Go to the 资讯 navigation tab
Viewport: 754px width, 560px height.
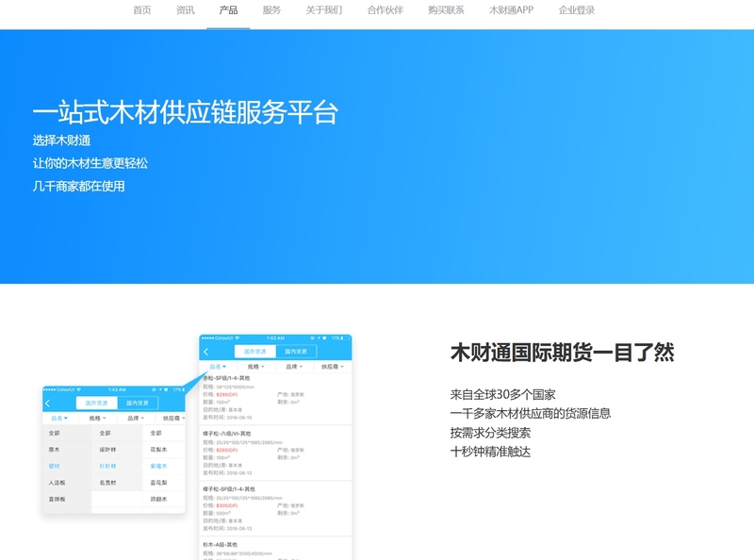185,10
